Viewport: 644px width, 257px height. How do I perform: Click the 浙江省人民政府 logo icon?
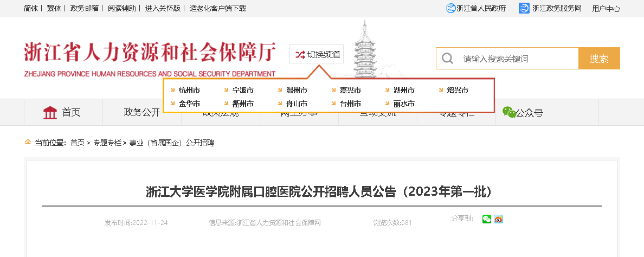click(x=451, y=8)
